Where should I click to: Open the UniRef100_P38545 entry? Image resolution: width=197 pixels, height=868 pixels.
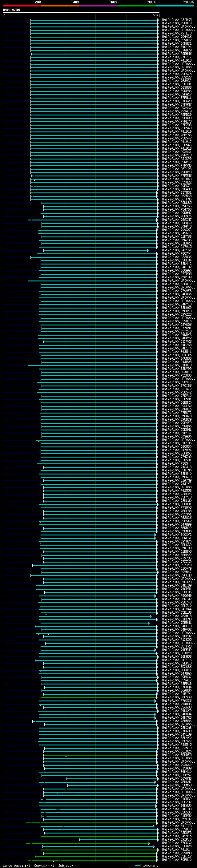(x=176, y=744)
